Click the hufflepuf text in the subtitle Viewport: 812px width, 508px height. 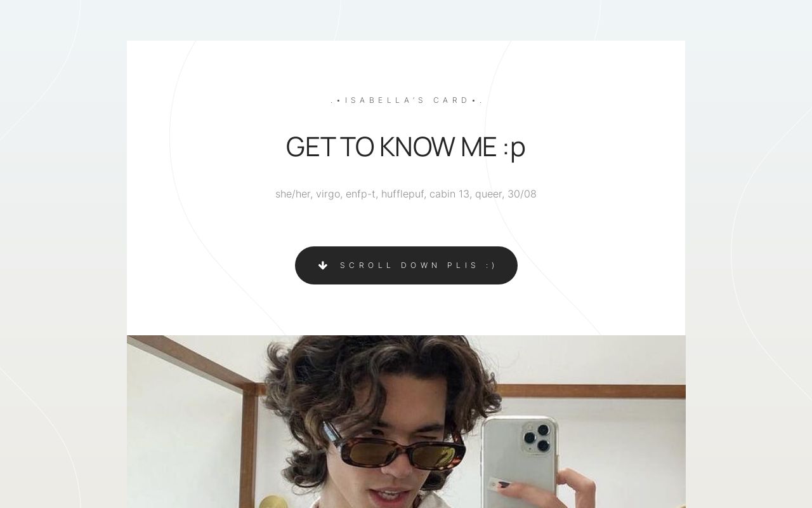tap(403, 194)
